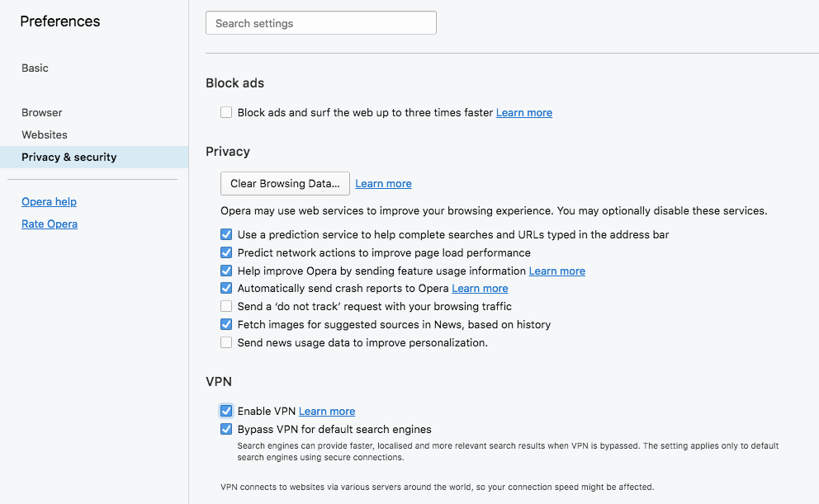Check Send news usage data option
The image size is (819, 504).
(226, 342)
